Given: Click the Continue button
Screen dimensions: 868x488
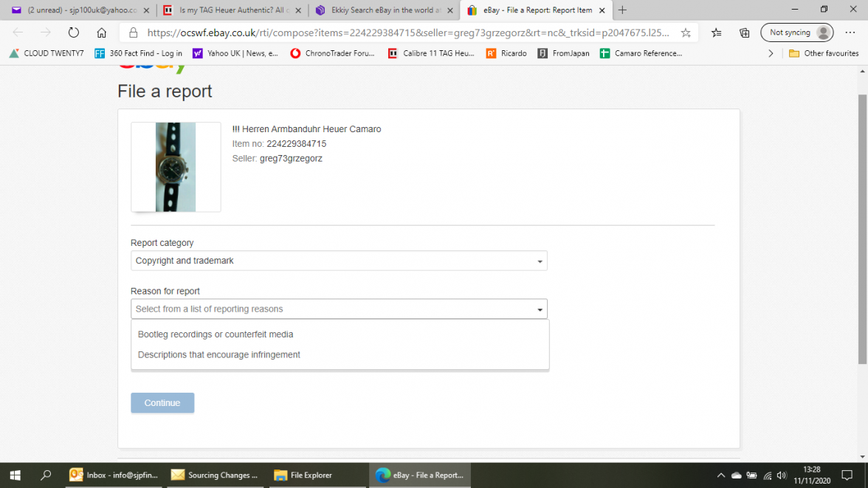Looking at the screenshot, I should [x=162, y=403].
